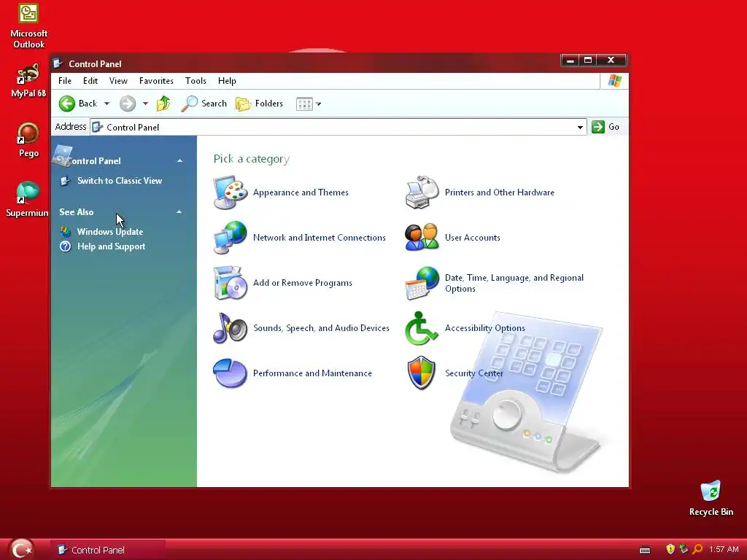The image size is (747, 560).
Task: Click the Accessibility Options text link
Action: (x=485, y=328)
